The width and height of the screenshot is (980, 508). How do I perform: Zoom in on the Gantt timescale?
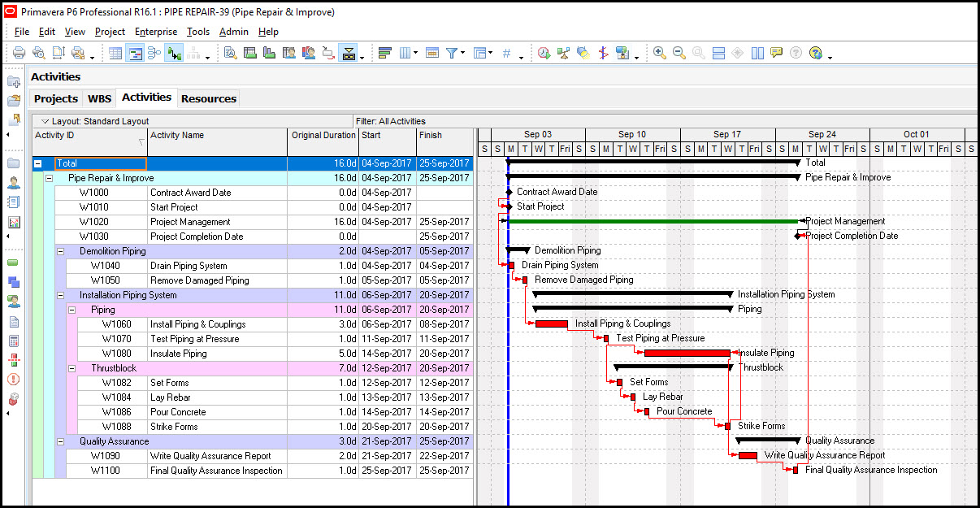coord(660,53)
